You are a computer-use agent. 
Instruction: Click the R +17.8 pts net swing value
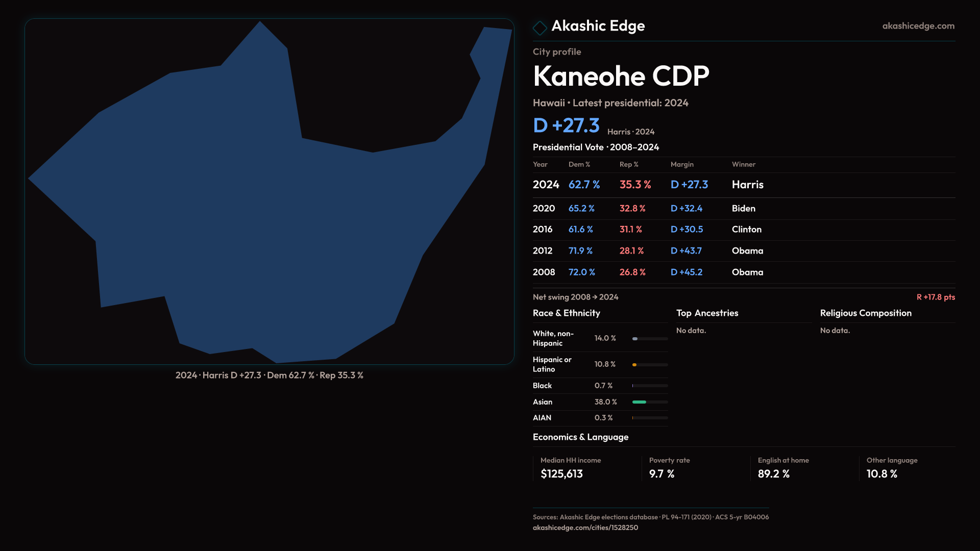(935, 297)
